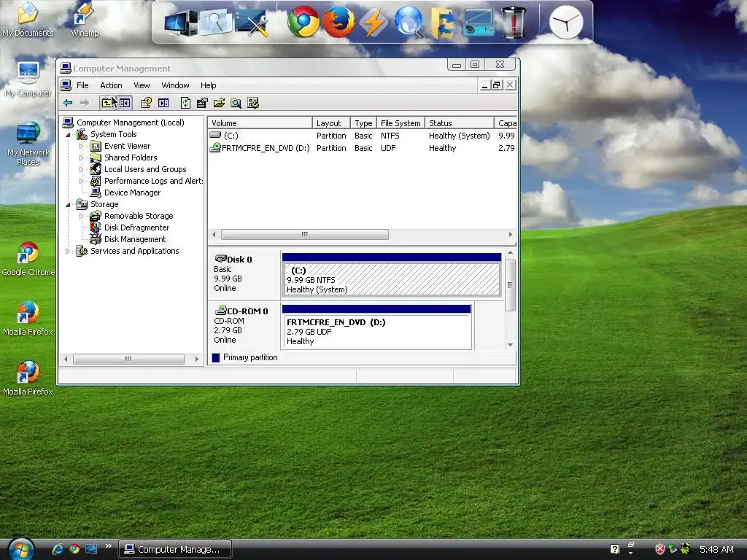The height and width of the screenshot is (560, 747).
Task: Expand the Removable Storage node arrow
Action: point(81,216)
